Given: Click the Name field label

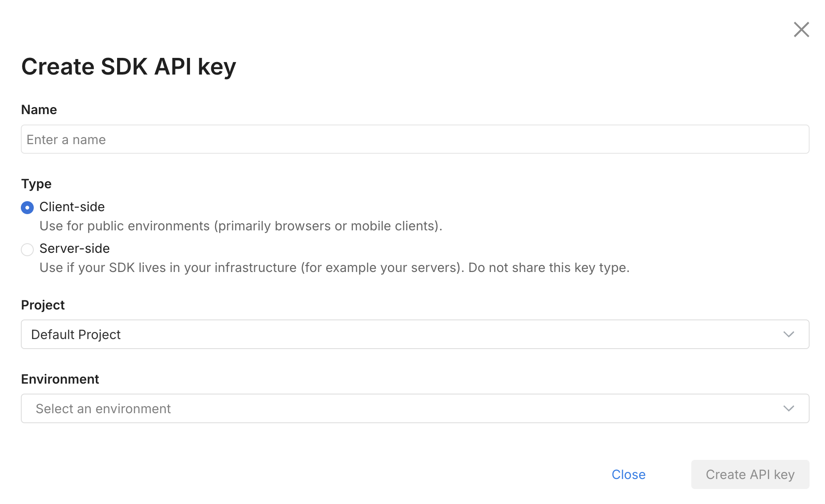Looking at the screenshot, I should tap(39, 110).
